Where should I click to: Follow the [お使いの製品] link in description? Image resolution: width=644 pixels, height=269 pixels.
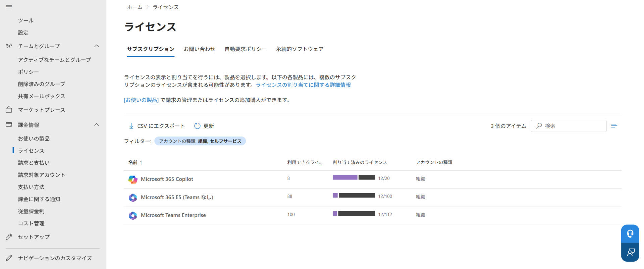click(141, 100)
